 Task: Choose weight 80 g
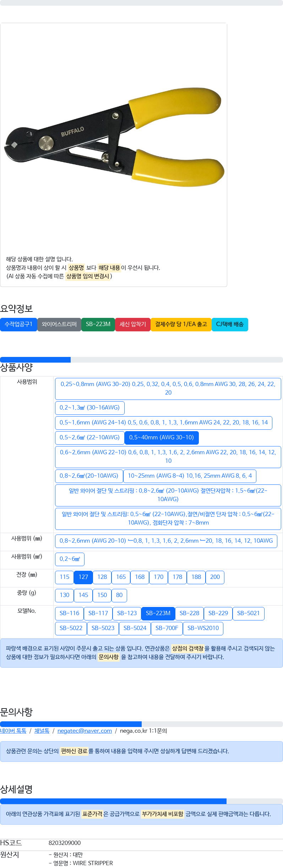coord(119,595)
